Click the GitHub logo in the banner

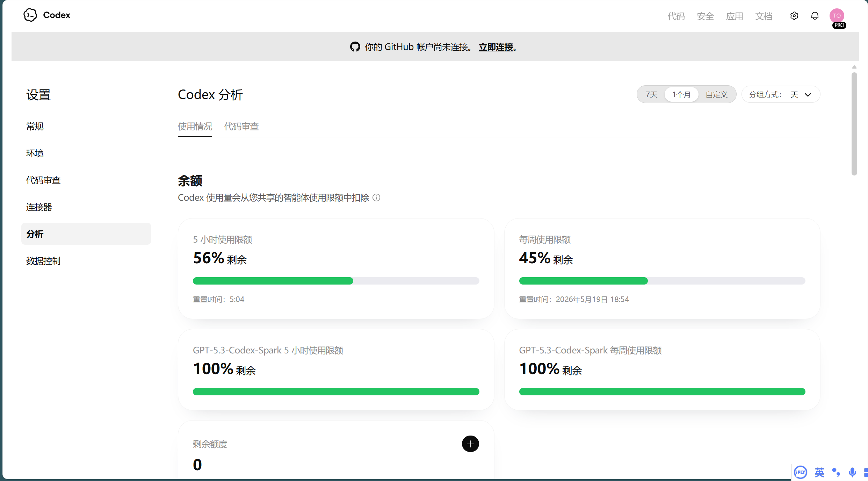pos(355,47)
